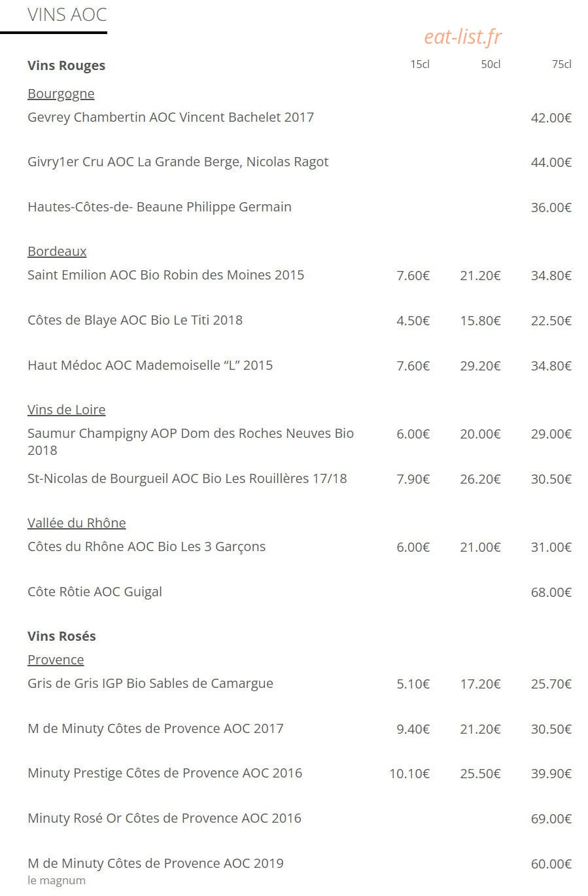Image resolution: width=588 pixels, height=896 pixels.
Task: Click the VINS AOC heading
Action: [x=67, y=15]
